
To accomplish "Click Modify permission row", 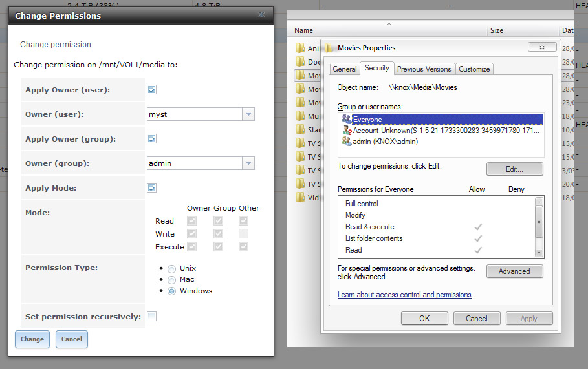I will (437, 215).
